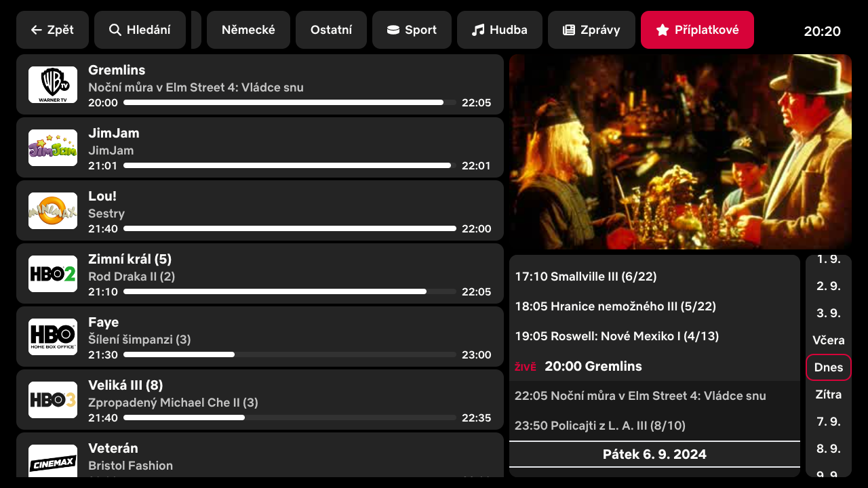Click the HBO 2 channel logo
This screenshot has width=868, height=488.
click(53, 274)
